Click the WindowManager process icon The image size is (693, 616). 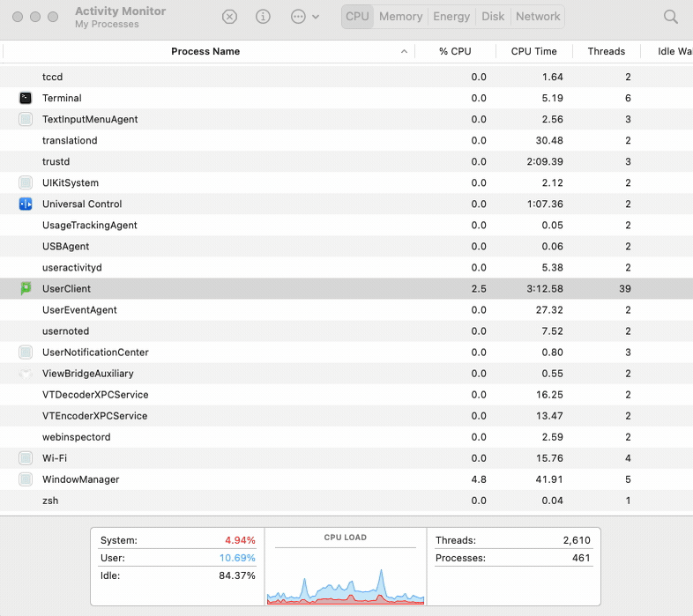click(26, 479)
